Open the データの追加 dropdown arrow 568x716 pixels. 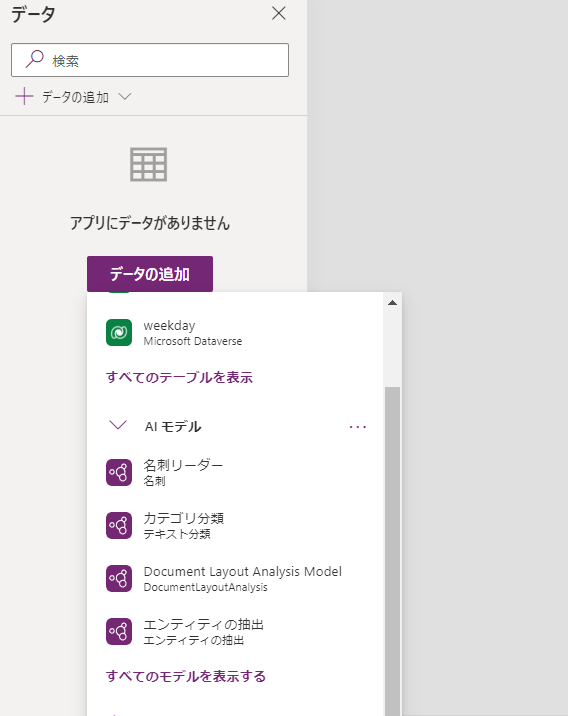125,96
